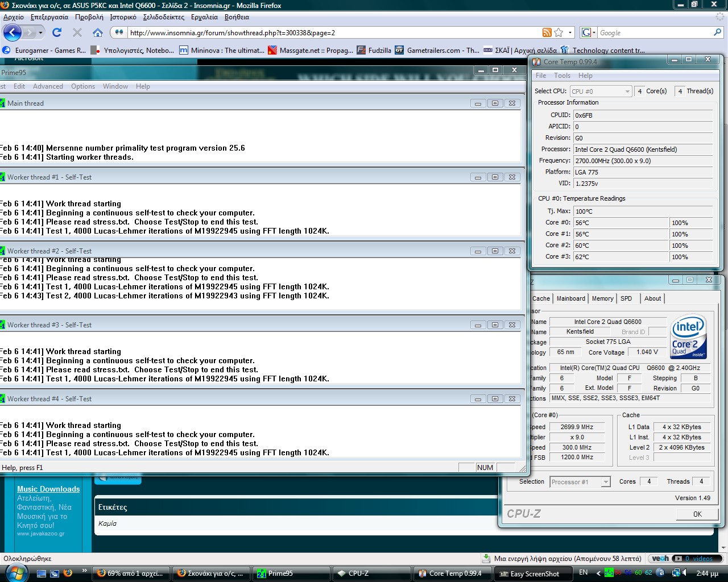Switch to CPU-Z Memory tab
The image size is (728, 582).
click(603, 298)
